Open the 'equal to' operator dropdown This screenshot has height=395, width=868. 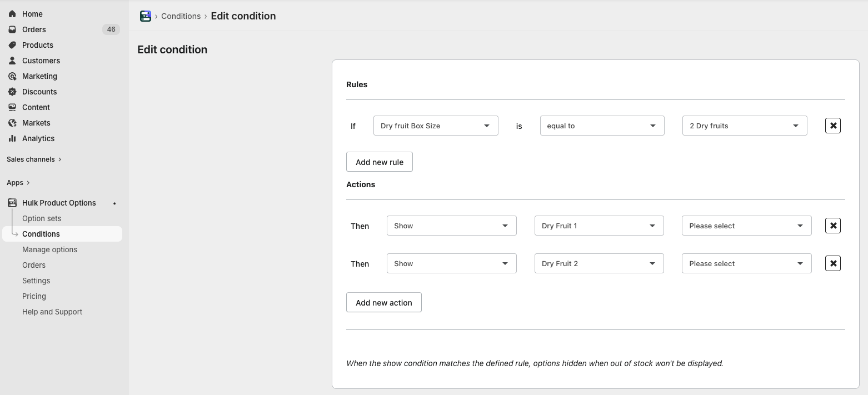point(602,126)
